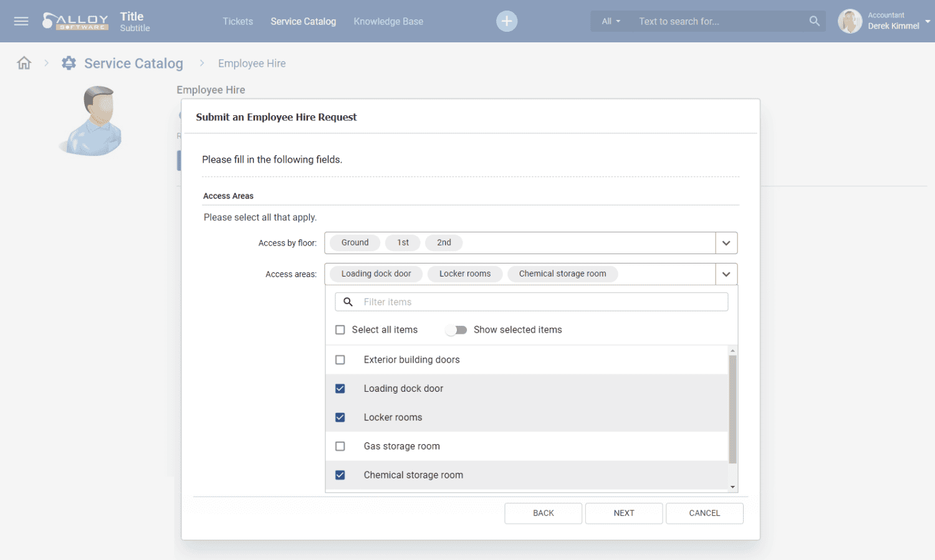Open the Knowledge Base section
The image size is (935, 560).
(388, 21)
